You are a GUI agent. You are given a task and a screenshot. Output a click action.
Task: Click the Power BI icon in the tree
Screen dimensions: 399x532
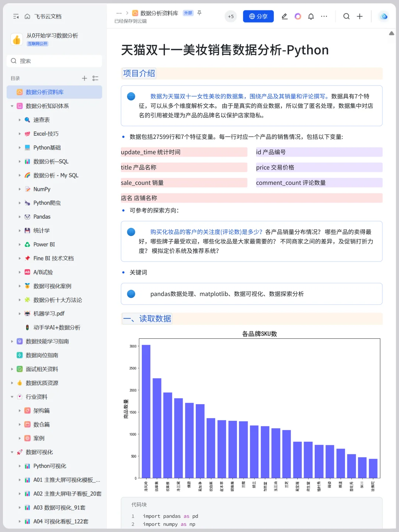pyautogui.click(x=27, y=245)
